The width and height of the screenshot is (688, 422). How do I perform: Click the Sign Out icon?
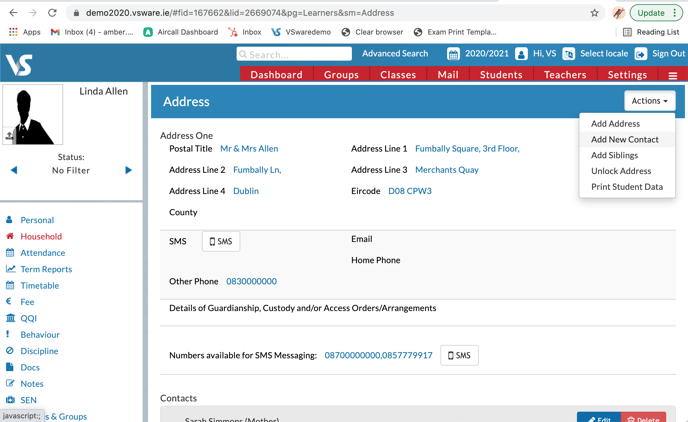(641, 54)
